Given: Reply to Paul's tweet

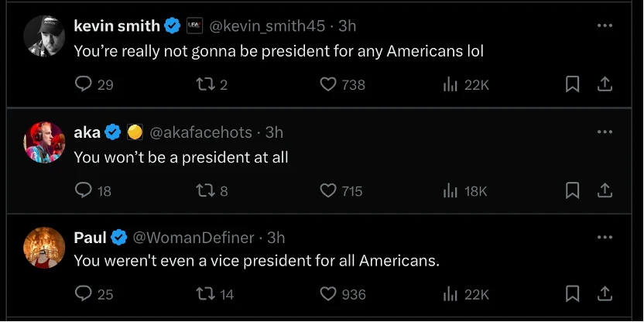Looking at the screenshot, I should click(x=84, y=294).
